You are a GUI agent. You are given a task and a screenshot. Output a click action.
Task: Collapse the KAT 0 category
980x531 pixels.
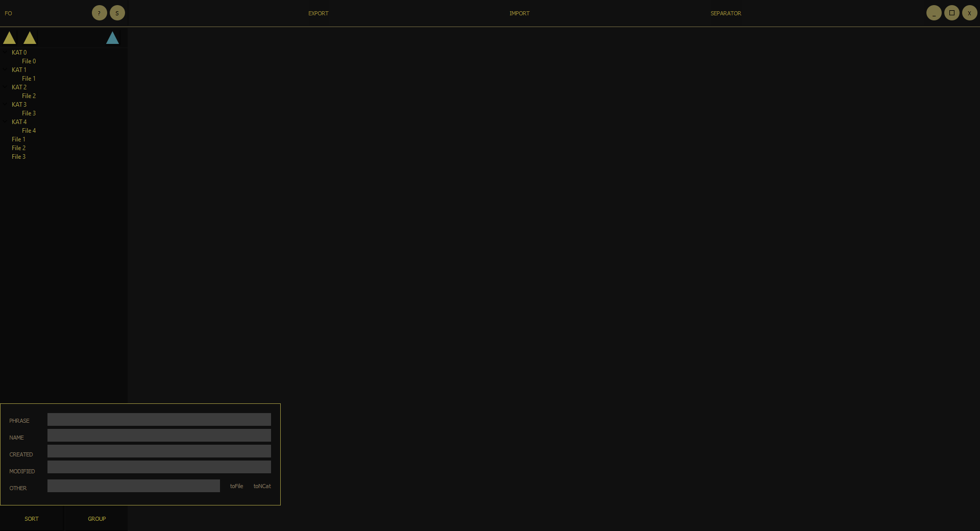click(x=5, y=52)
